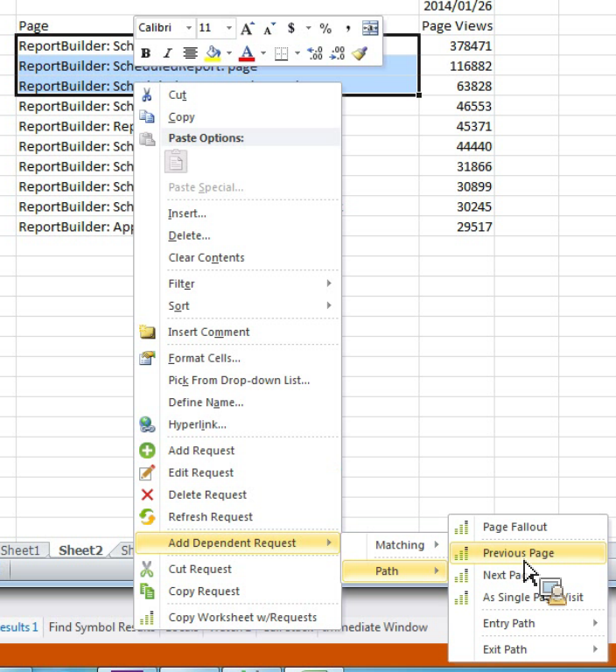
Task: Expand the Exit Path submenu
Action: 528,650
